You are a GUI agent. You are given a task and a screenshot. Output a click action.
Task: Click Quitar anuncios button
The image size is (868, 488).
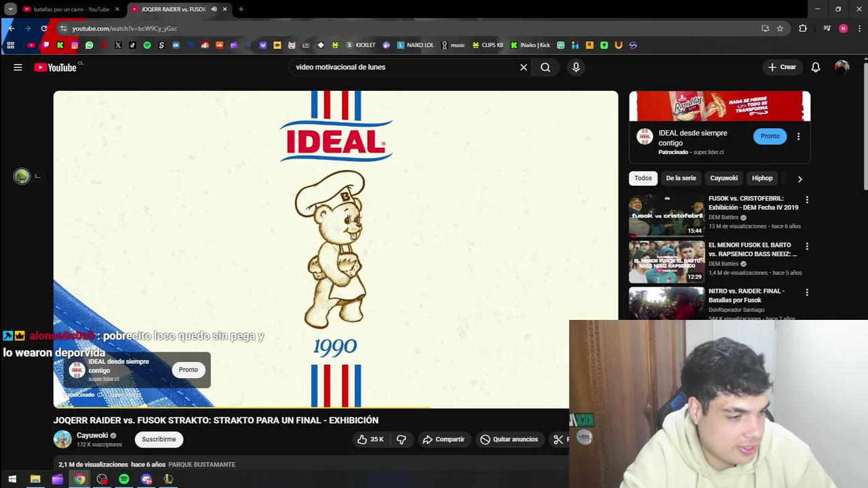click(509, 439)
